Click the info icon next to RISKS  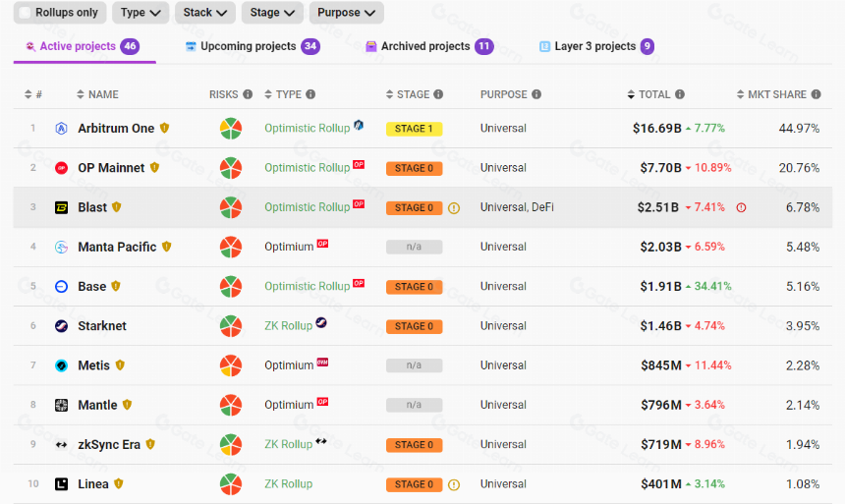tap(248, 94)
